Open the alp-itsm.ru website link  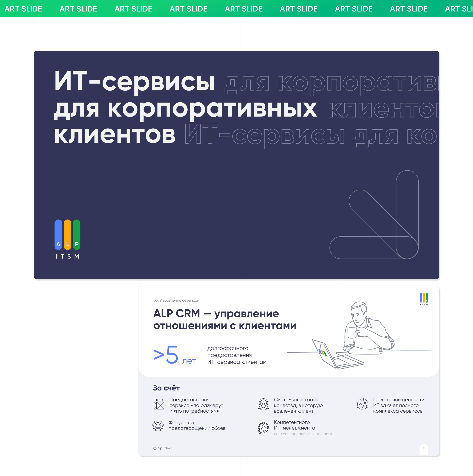[x=165, y=448]
